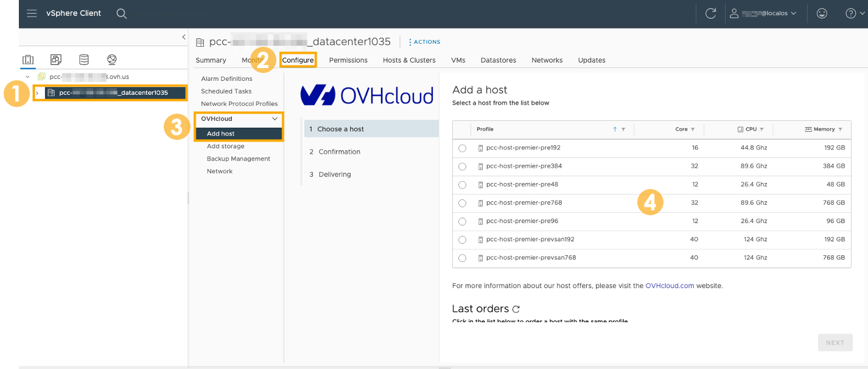This screenshot has height=369, width=868.
Task: Select radio for pcc-host-premier-pre384
Action: (x=463, y=167)
